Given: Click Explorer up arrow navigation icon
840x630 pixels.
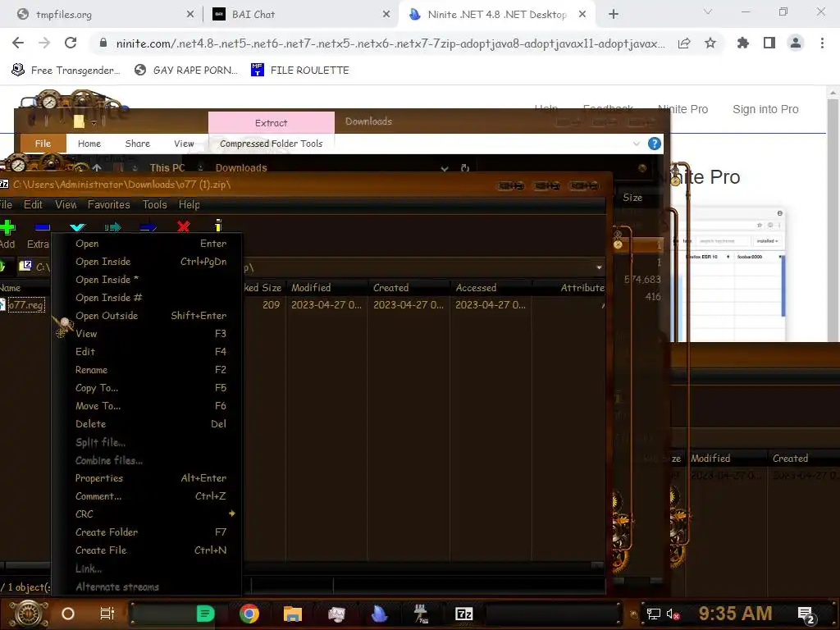Looking at the screenshot, I should (x=97, y=167).
